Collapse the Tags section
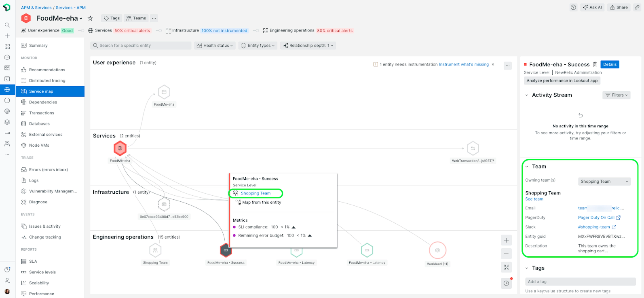 [x=527, y=268]
